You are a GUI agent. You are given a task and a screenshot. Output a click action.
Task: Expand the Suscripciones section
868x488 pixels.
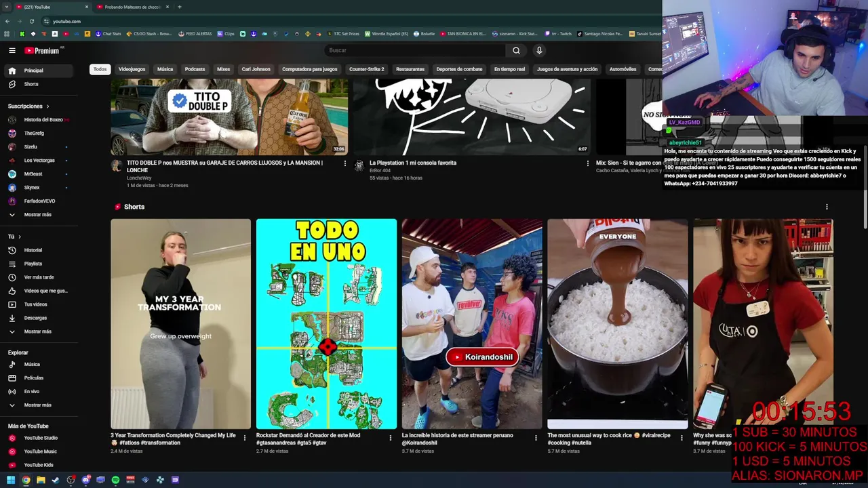[x=28, y=106]
